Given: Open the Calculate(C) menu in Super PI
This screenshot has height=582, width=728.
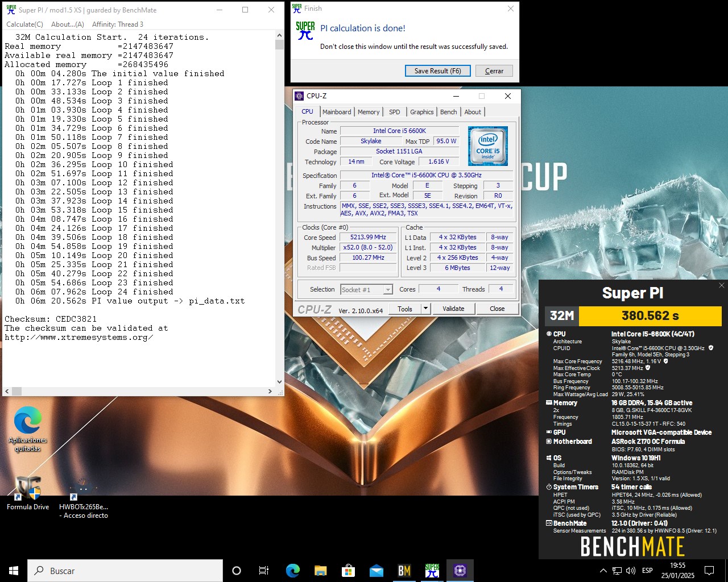Looking at the screenshot, I should 24,24.
